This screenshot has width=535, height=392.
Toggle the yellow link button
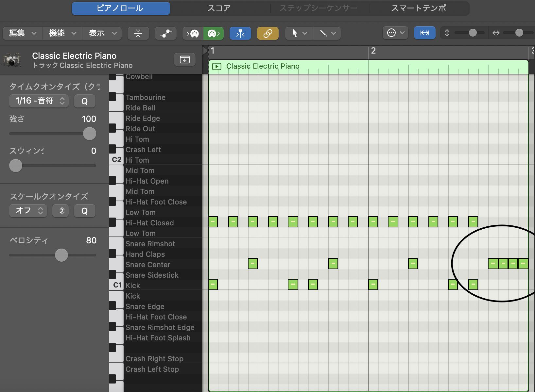268,33
